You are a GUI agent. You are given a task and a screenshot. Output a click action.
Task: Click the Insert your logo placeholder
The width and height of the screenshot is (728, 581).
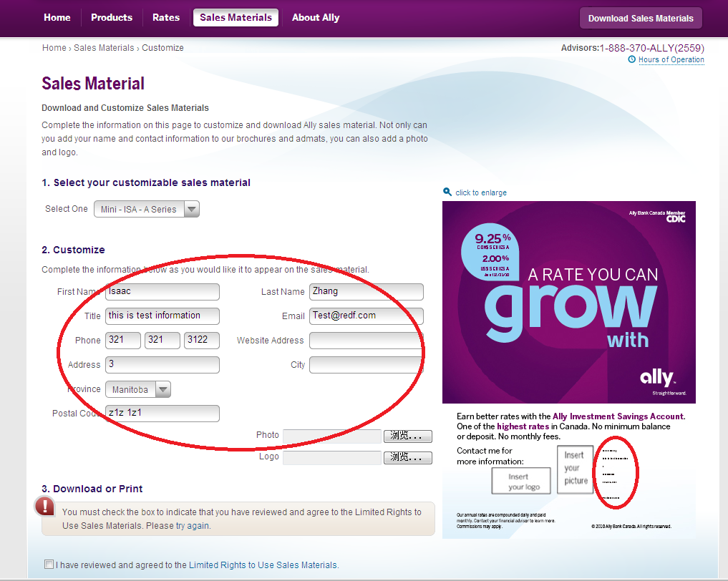(521, 481)
